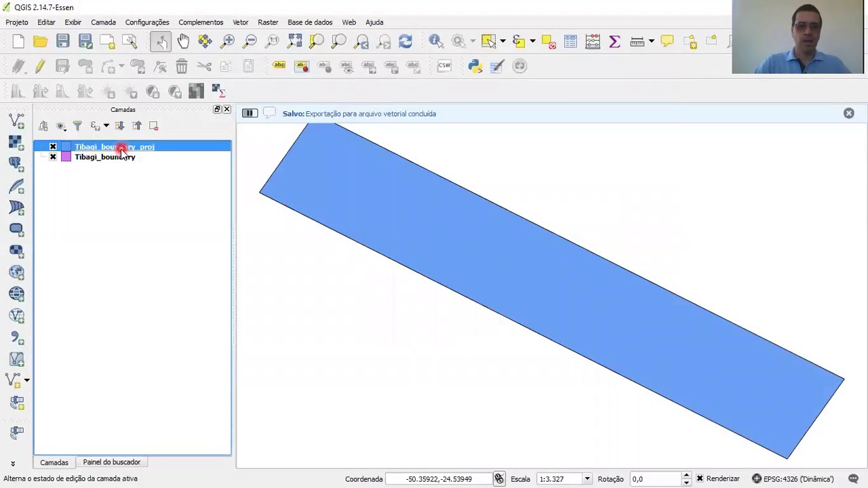Activate the Zoom Out magnifier tool

pos(250,42)
